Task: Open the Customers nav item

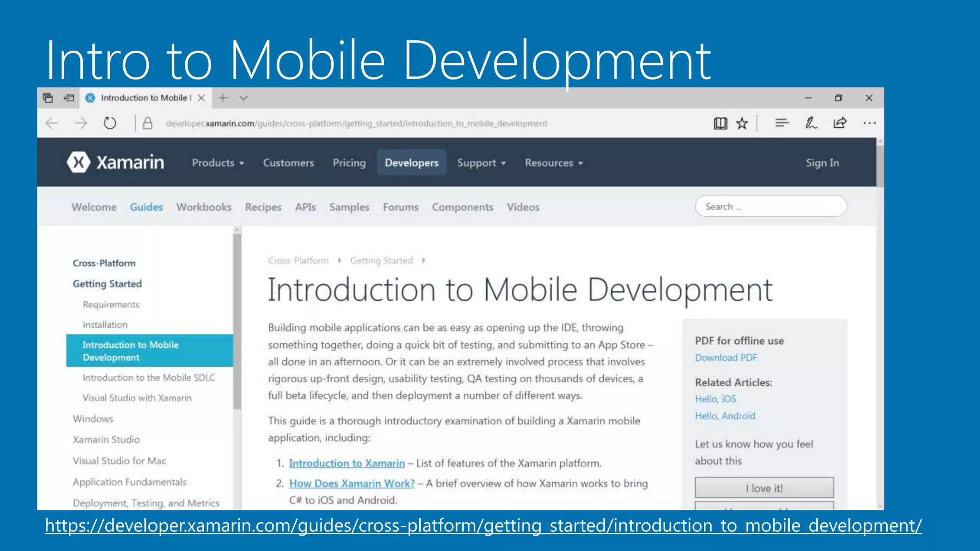Action: 289,163
